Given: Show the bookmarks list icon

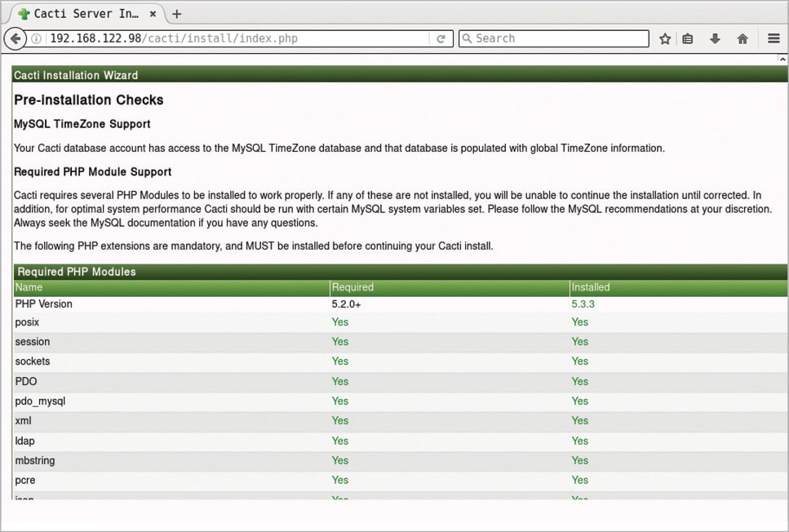Looking at the screenshot, I should 689,38.
